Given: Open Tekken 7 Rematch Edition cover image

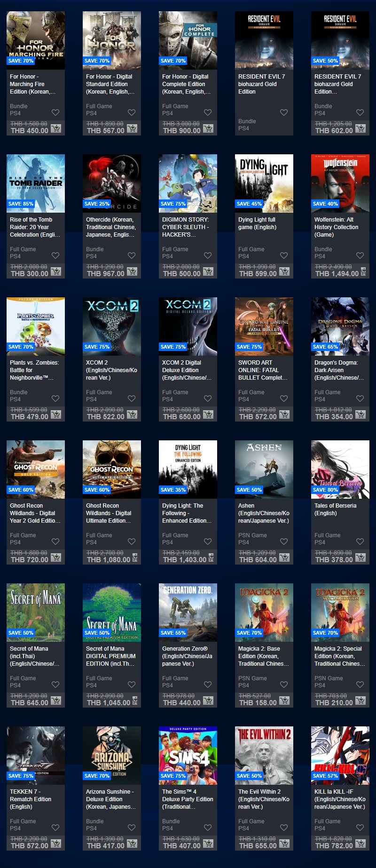Looking at the screenshot, I should point(36,756).
